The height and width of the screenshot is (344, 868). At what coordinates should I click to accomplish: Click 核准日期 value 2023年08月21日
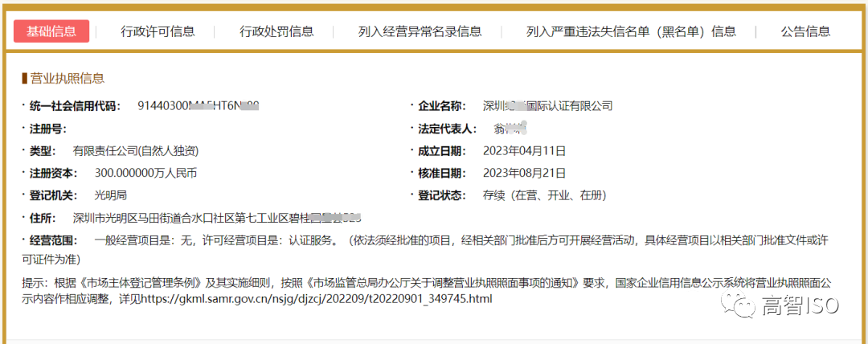point(524,173)
